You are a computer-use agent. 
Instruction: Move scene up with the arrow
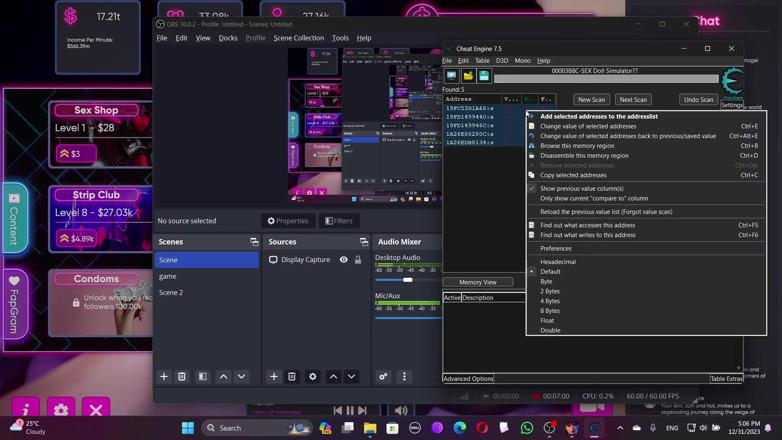point(223,377)
